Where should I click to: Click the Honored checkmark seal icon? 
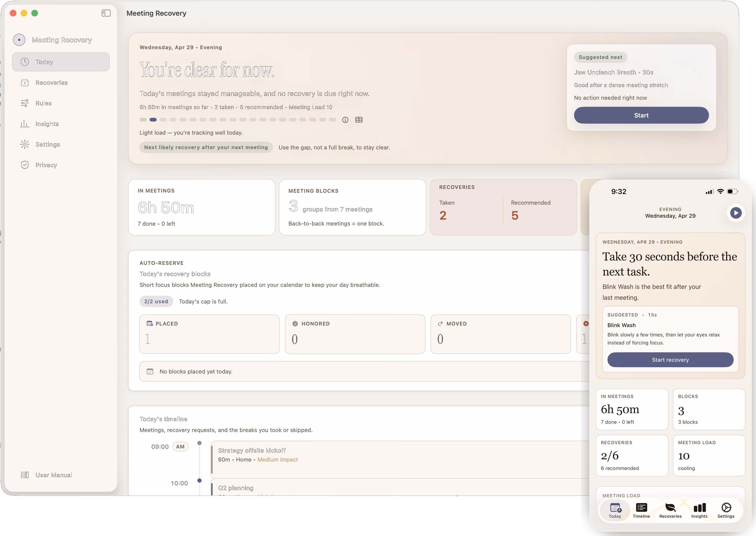coord(295,324)
